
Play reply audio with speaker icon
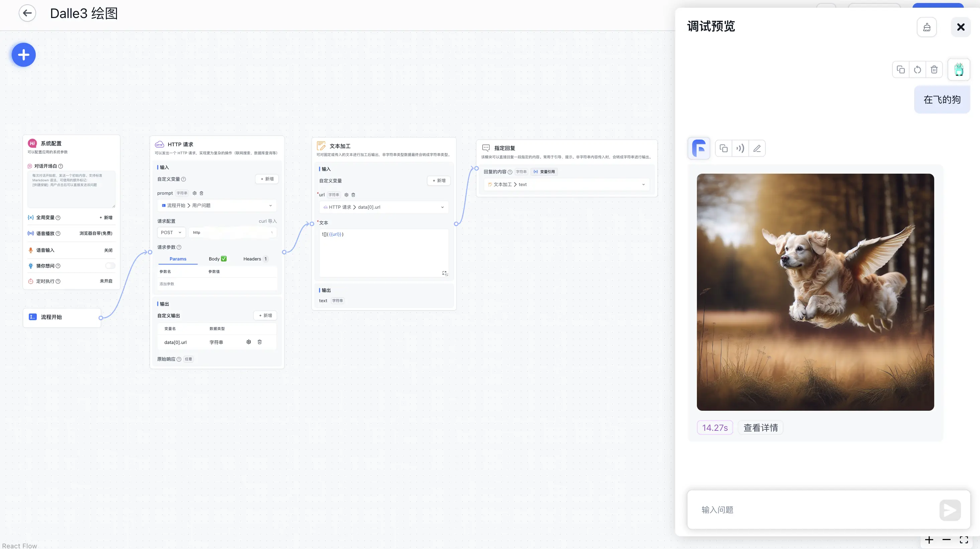[x=740, y=148]
